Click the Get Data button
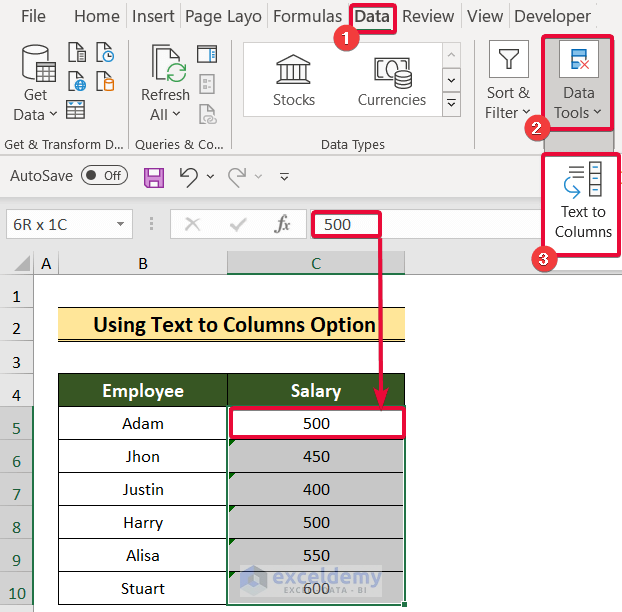This screenshot has width=622, height=612. (35, 82)
